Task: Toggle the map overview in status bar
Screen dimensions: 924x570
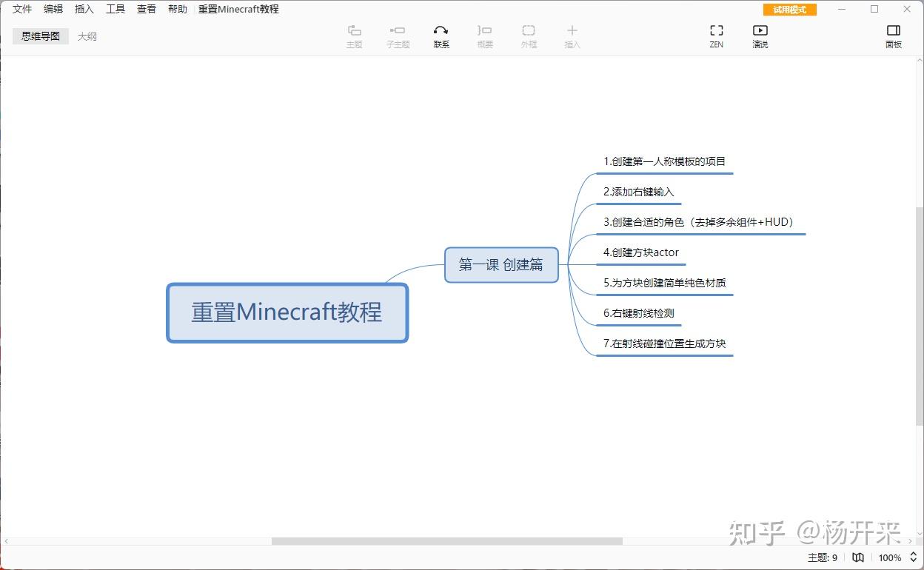Action: coord(857,557)
